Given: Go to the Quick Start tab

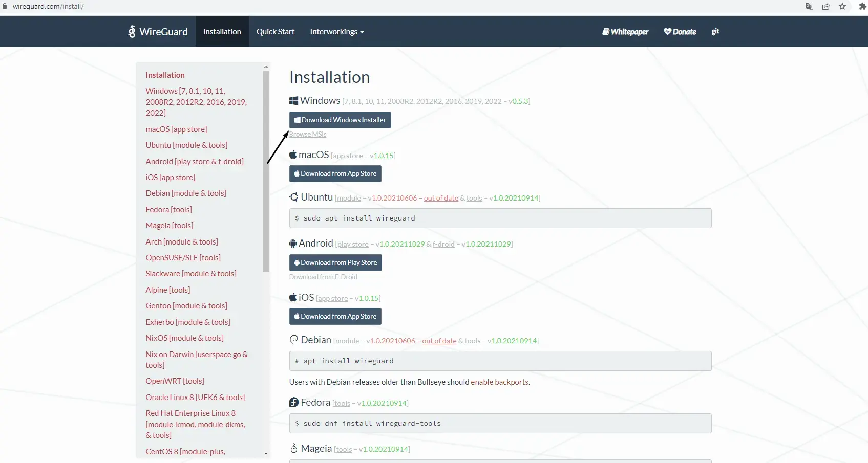Looking at the screenshot, I should click(276, 31).
